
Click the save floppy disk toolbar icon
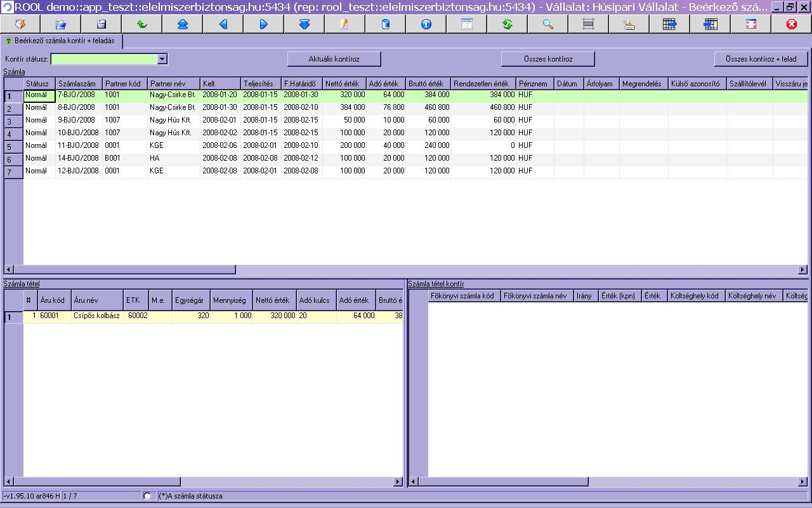pyautogui.click(x=101, y=24)
